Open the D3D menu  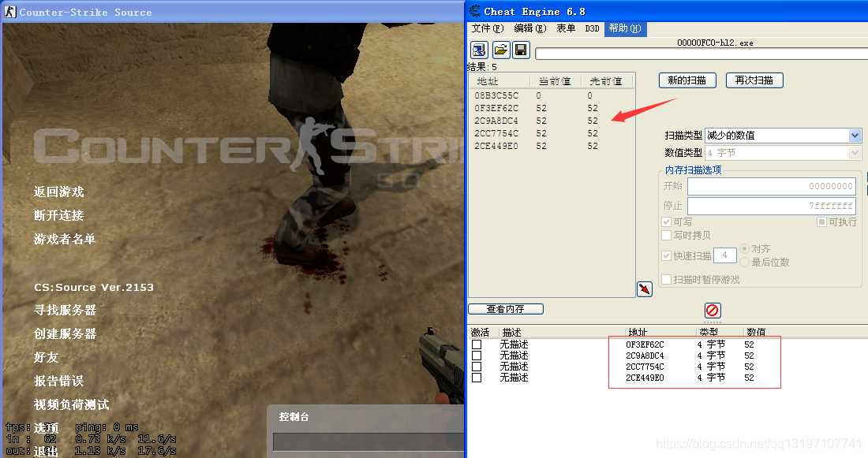click(592, 28)
